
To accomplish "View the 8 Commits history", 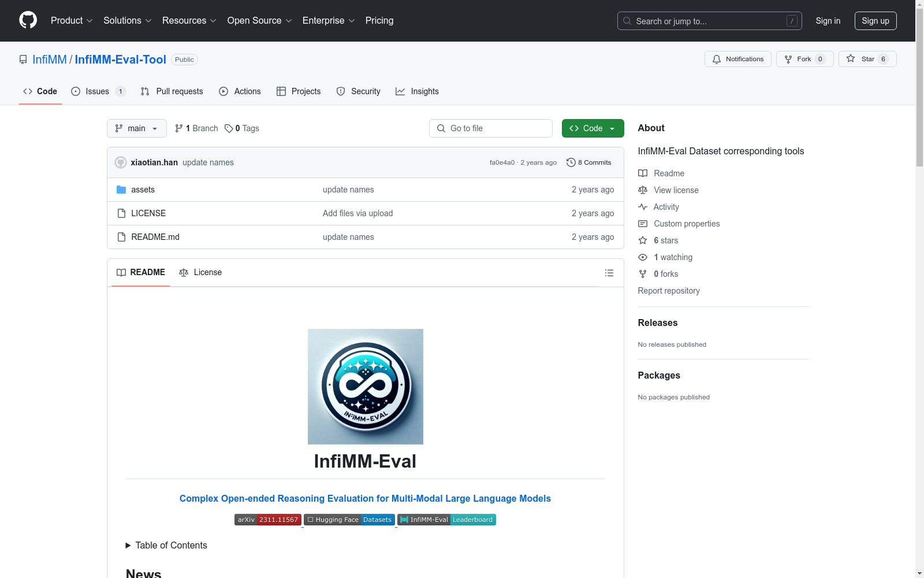I will (589, 162).
